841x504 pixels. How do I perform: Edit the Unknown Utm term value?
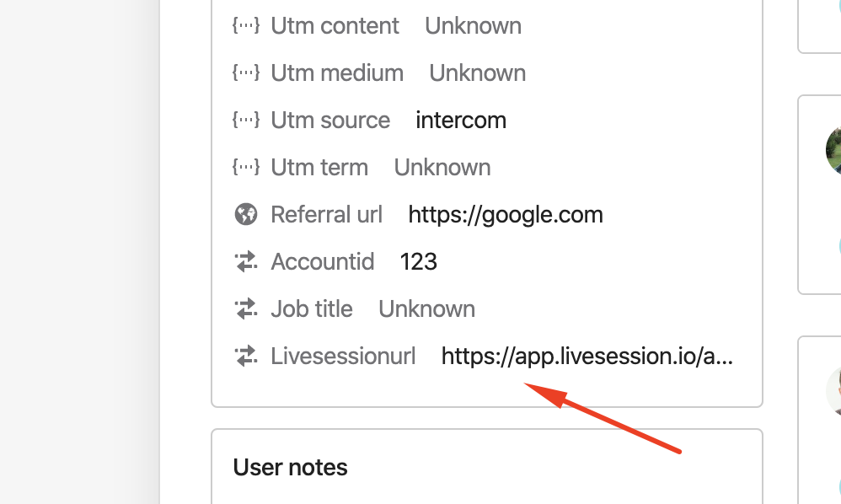[x=442, y=167]
